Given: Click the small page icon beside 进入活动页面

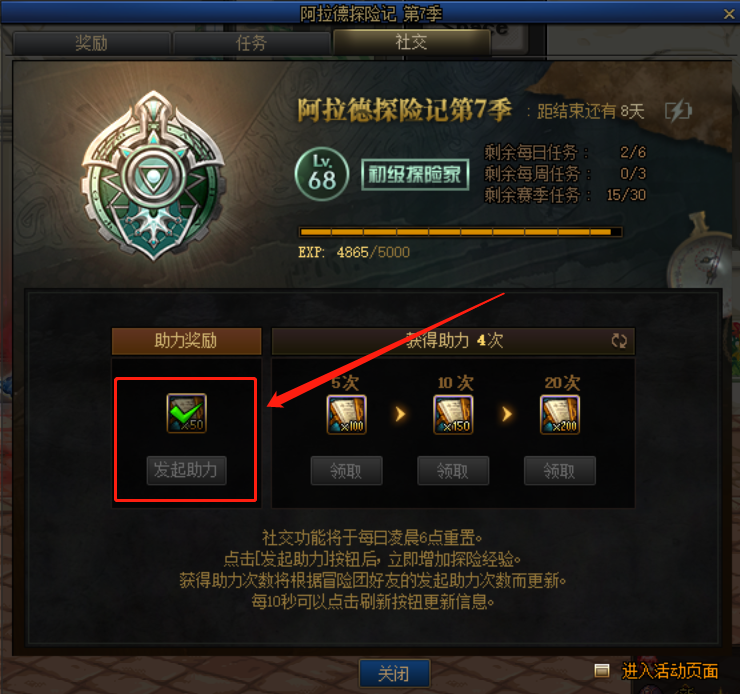Looking at the screenshot, I should [602, 670].
